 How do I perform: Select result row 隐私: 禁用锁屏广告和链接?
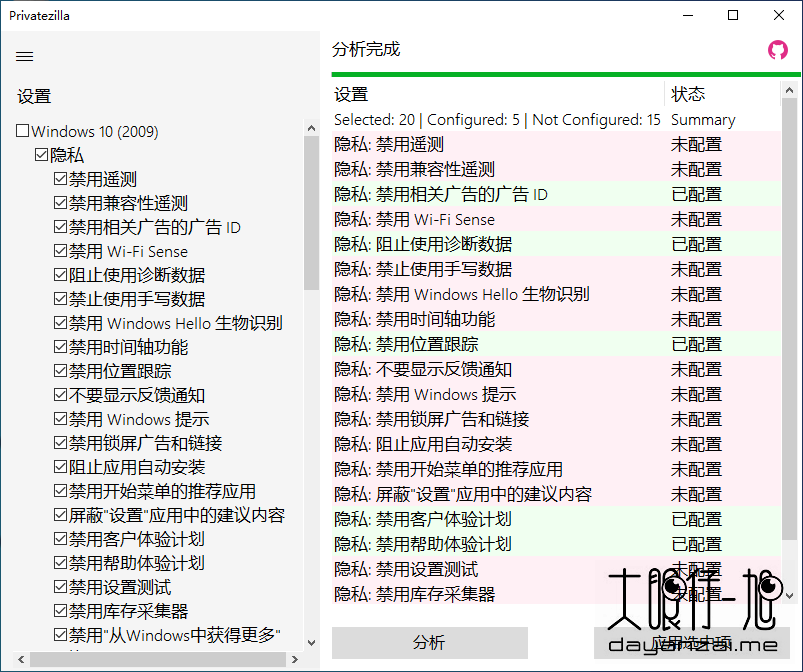556,419
